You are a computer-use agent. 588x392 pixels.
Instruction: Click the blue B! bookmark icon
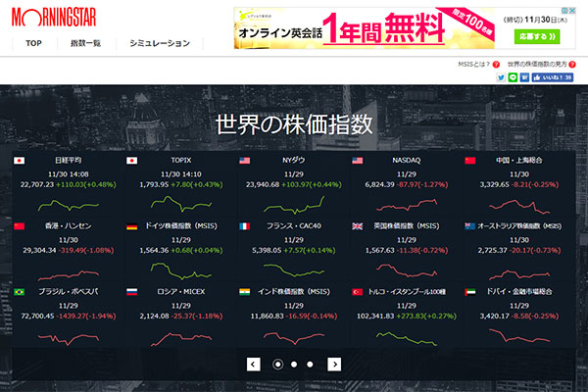[524, 77]
